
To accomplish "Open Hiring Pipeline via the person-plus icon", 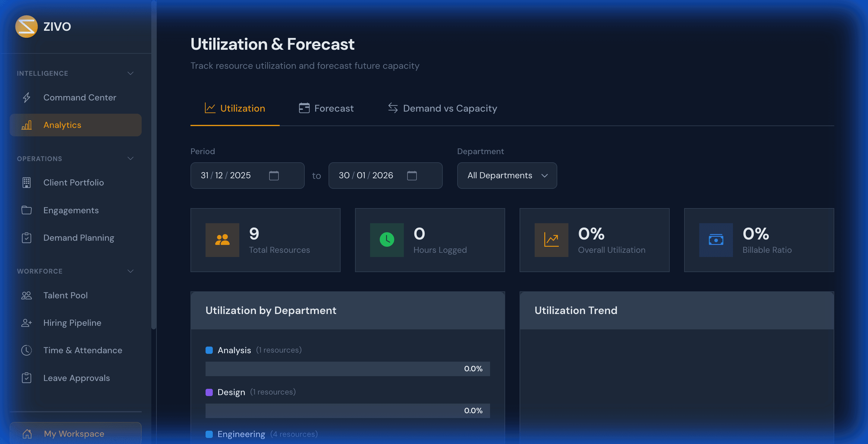I will coord(27,323).
